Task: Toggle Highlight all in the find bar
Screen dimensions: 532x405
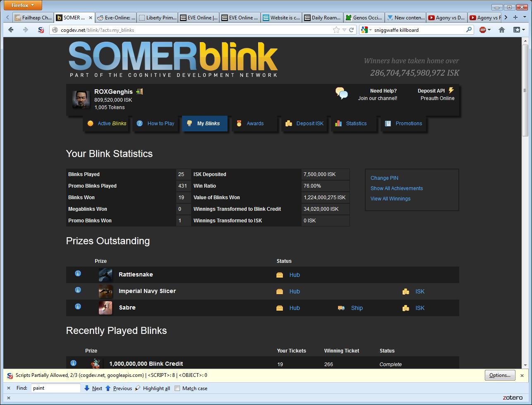Action: 152,388
